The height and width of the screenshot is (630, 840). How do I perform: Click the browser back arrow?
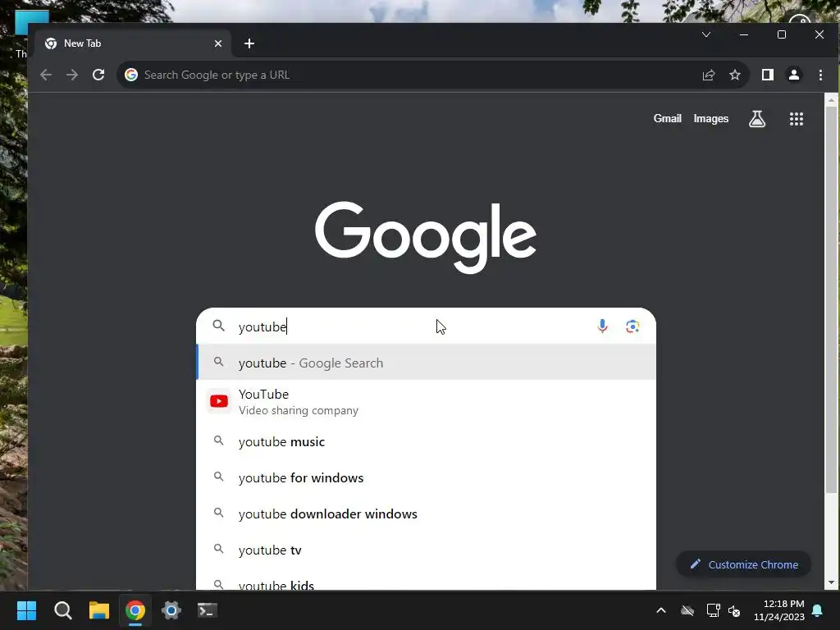point(46,75)
